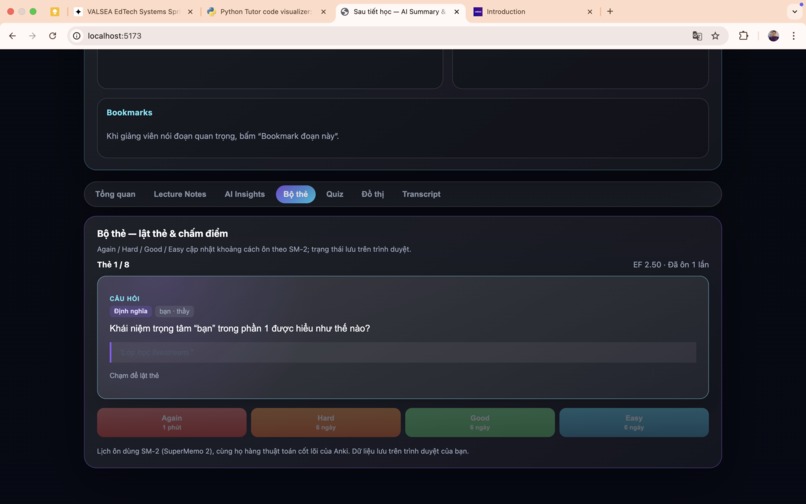Click Chạm để lật thẻ to flip card
The image size is (806, 504).
coord(134,375)
